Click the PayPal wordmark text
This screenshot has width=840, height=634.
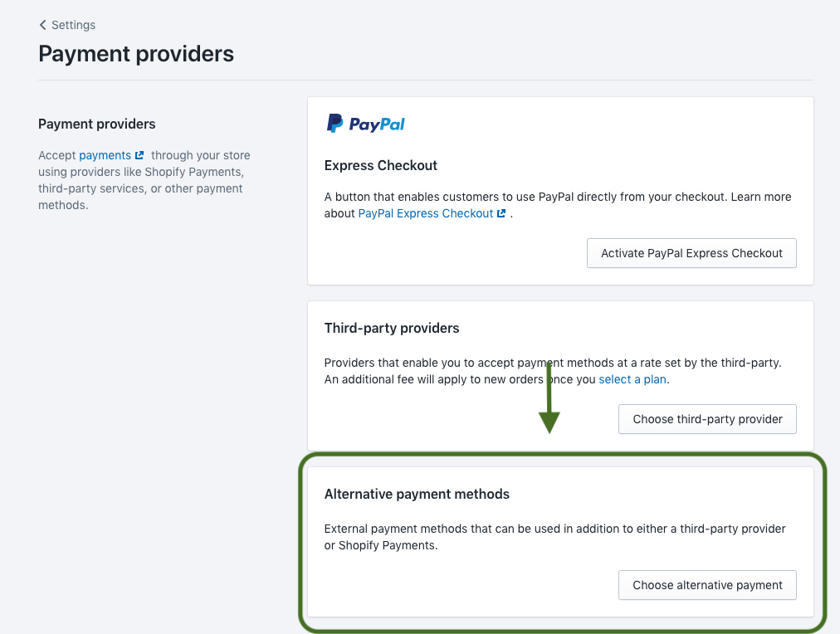click(377, 124)
